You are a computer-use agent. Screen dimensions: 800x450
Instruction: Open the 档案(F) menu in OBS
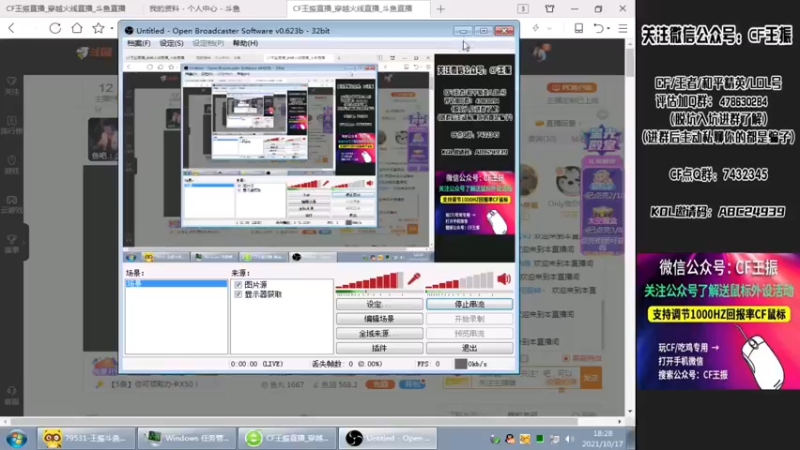(139, 43)
